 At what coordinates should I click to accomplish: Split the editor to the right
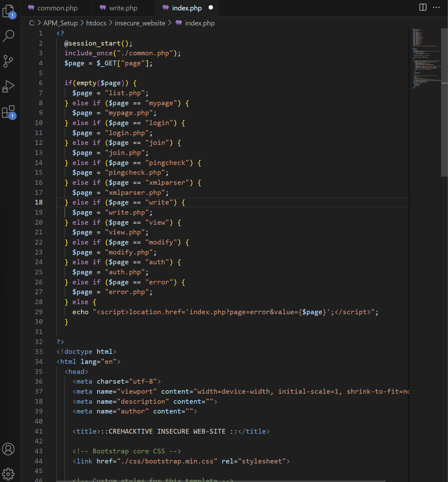423,7
